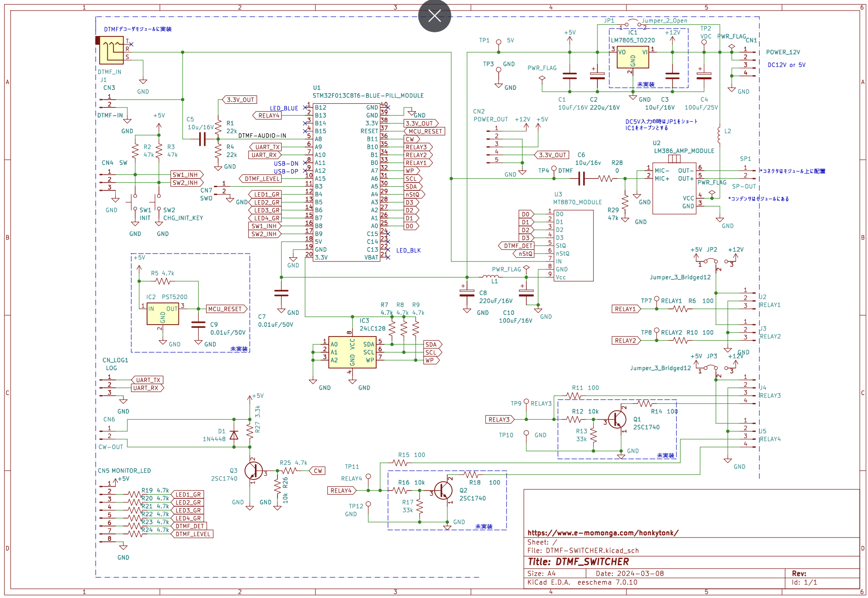Click the CW net label by R25
Image resolution: width=868 pixels, height=598 pixels.
(317, 471)
